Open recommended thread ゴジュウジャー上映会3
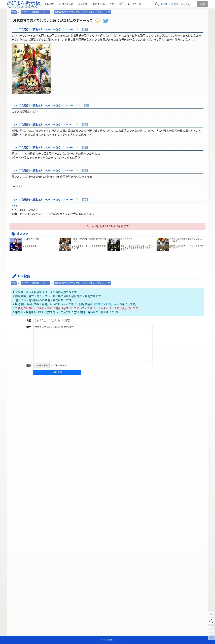This screenshot has height=644, width=215. [186, 240]
